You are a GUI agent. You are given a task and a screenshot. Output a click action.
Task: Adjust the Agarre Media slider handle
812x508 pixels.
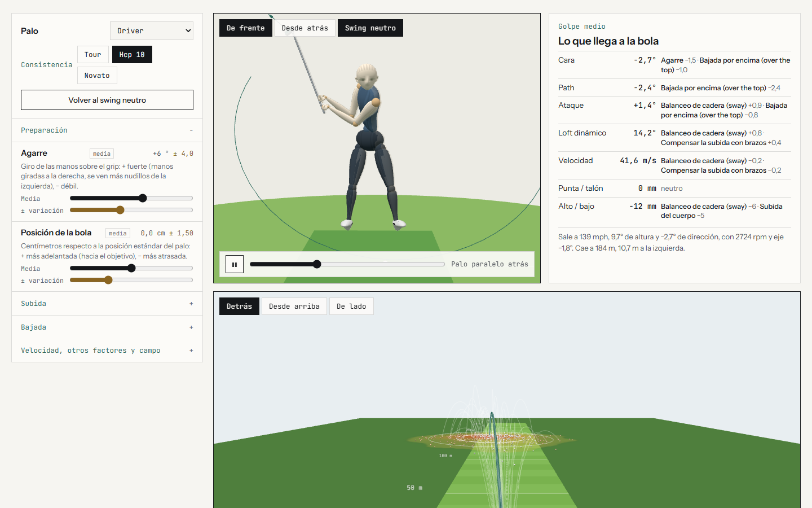tap(143, 198)
